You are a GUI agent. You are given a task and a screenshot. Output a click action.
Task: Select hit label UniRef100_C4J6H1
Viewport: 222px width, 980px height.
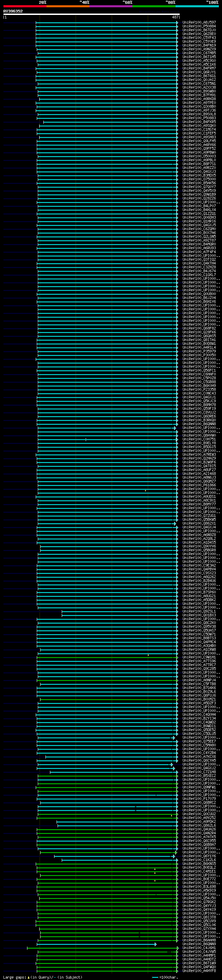point(199,948)
